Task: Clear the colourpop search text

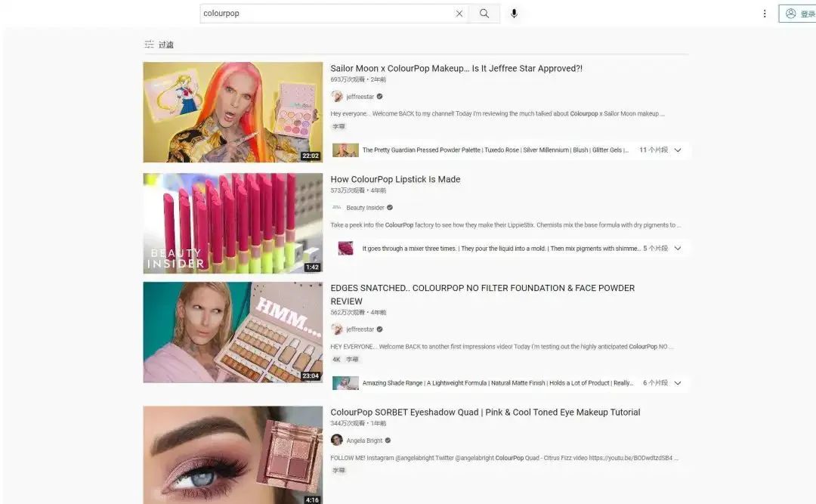Action: click(459, 14)
